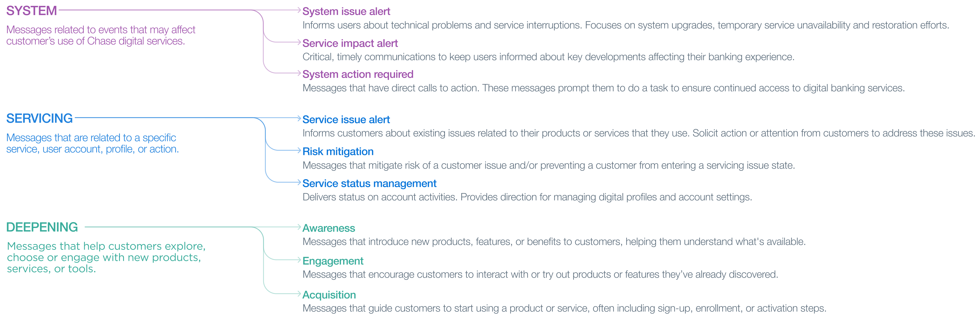Viewport: 980px width, 325px height.
Task: Click the purple SYSTEM description paragraph
Action: tap(101, 35)
